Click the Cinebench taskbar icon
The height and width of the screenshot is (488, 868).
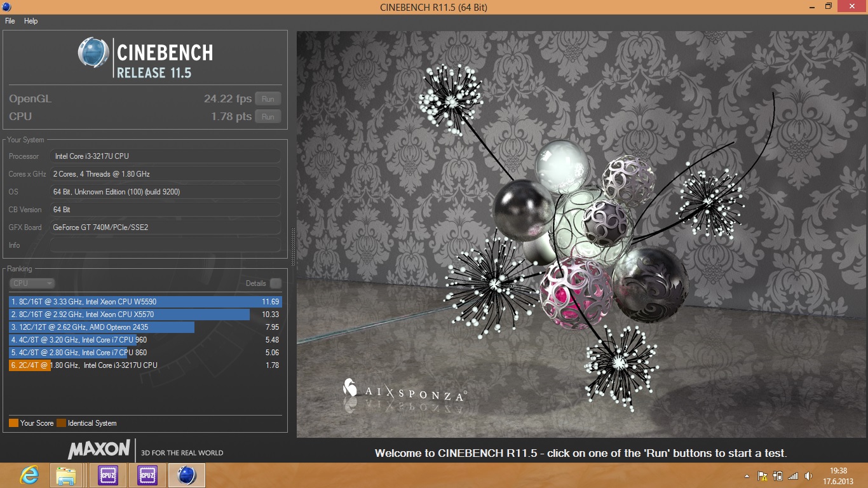tap(186, 475)
